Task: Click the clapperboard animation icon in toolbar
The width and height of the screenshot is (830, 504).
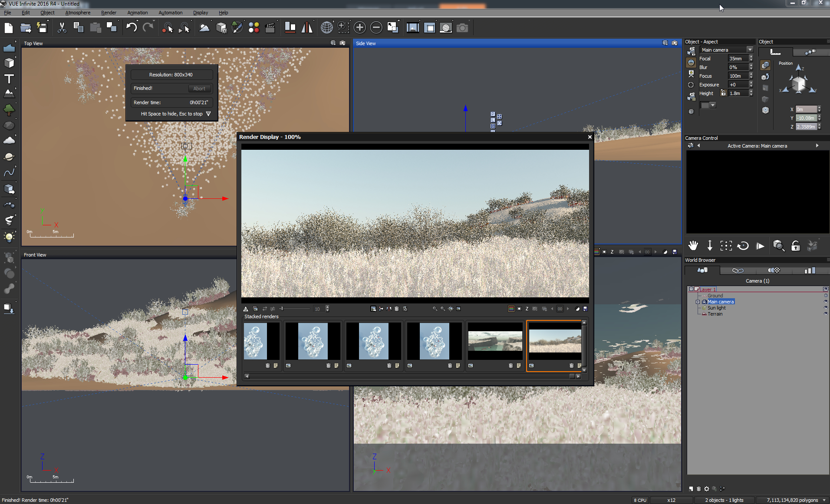Action: (x=270, y=28)
